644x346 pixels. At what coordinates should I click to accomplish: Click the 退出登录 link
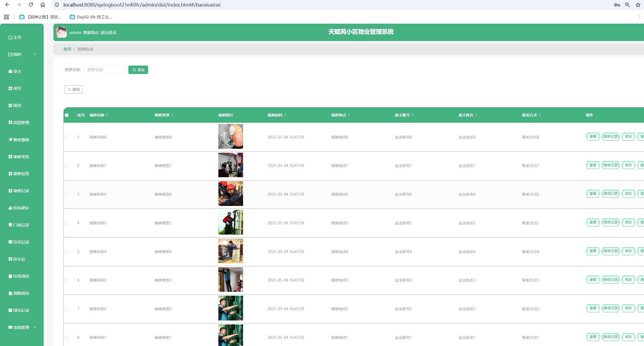pos(108,32)
